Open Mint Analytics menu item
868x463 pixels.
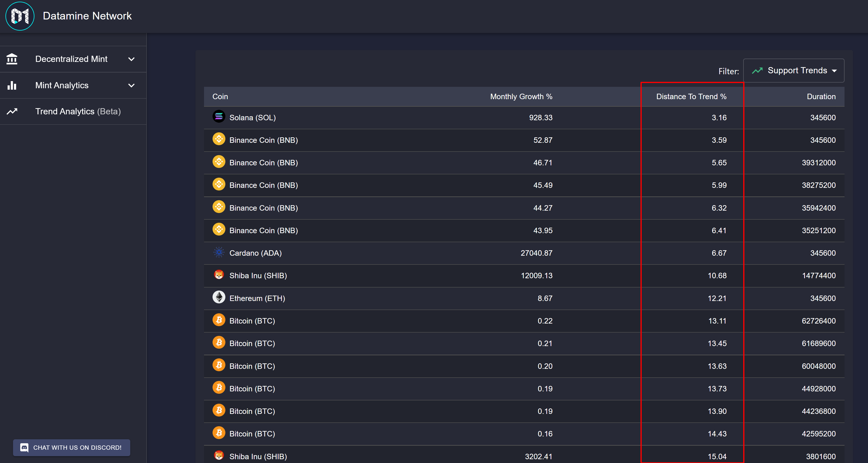coord(73,85)
